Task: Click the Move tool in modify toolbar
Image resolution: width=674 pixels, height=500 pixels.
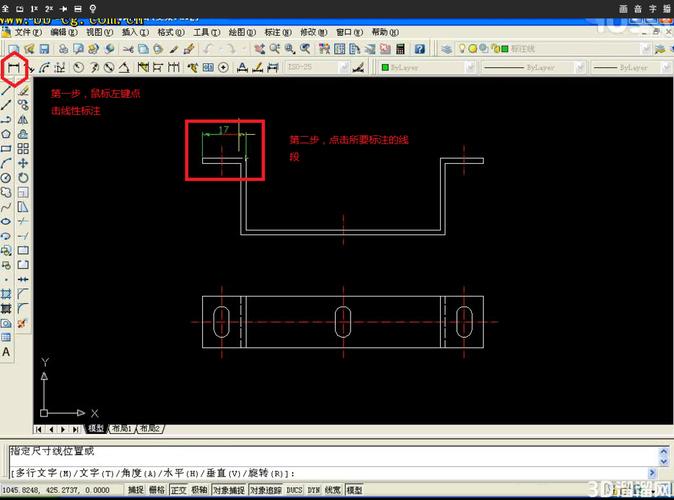Action: tap(22, 162)
